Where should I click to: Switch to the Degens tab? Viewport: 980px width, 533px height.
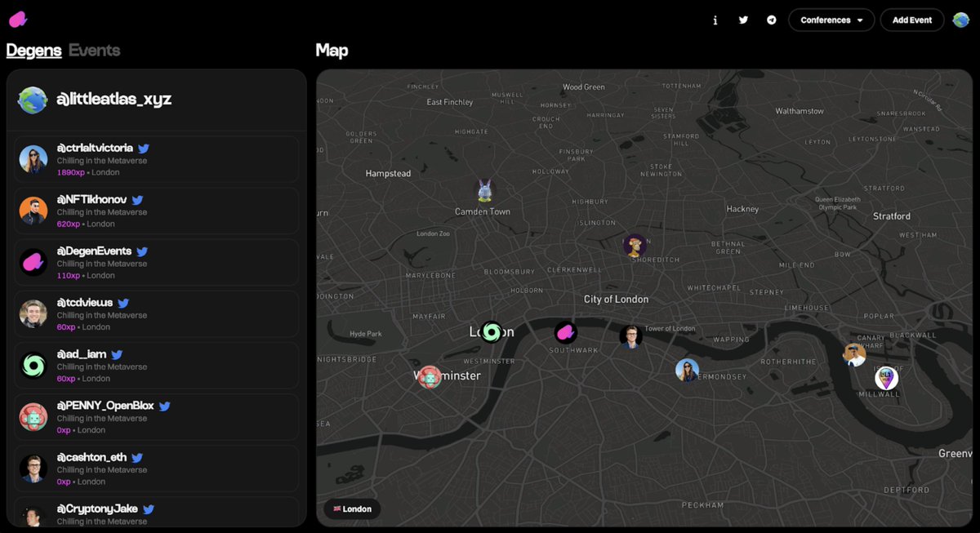click(x=33, y=51)
